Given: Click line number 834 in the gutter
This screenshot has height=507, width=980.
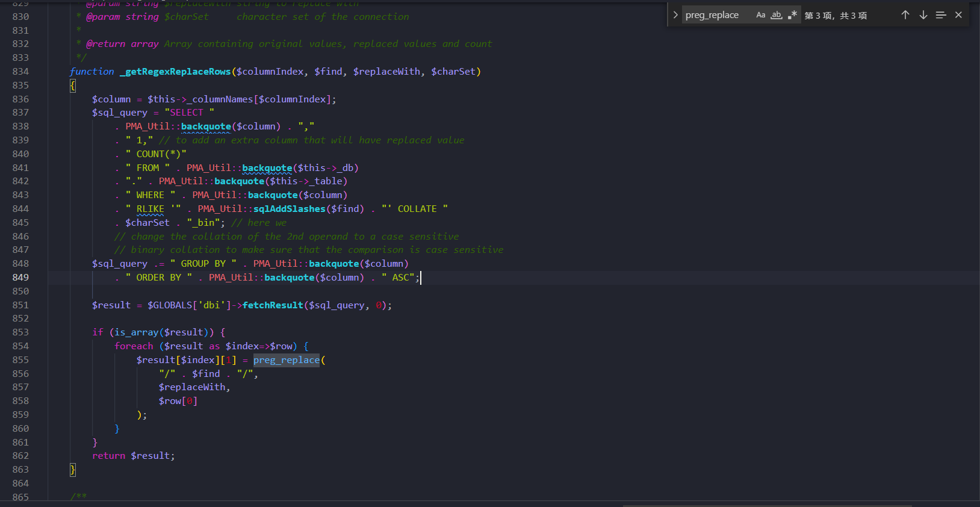Looking at the screenshot, I should (20, 72).
